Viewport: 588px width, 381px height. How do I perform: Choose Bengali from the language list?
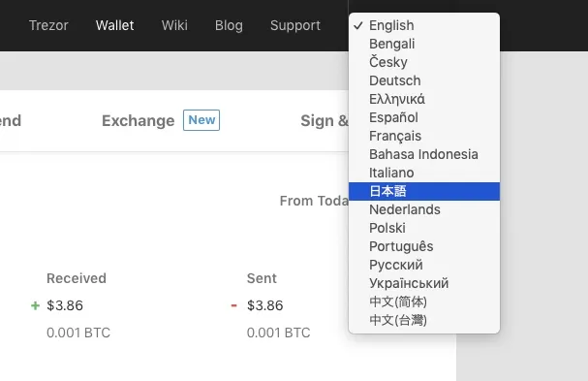click(x=424, y=44)
